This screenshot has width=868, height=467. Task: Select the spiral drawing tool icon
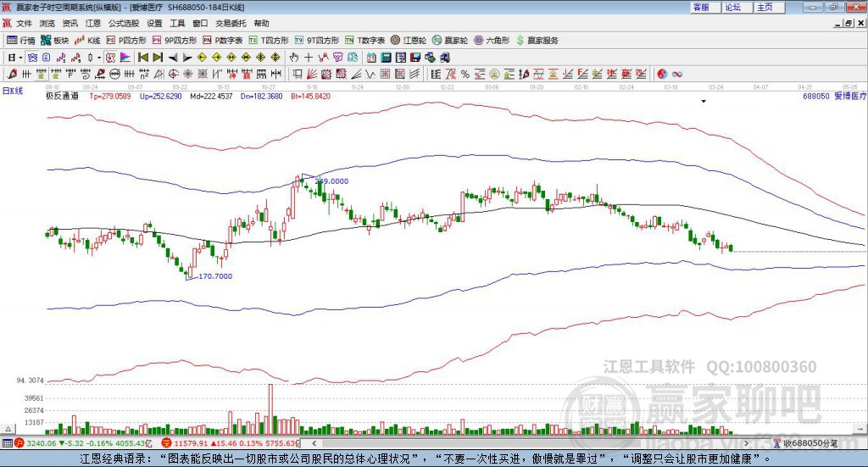coord(86,74)
